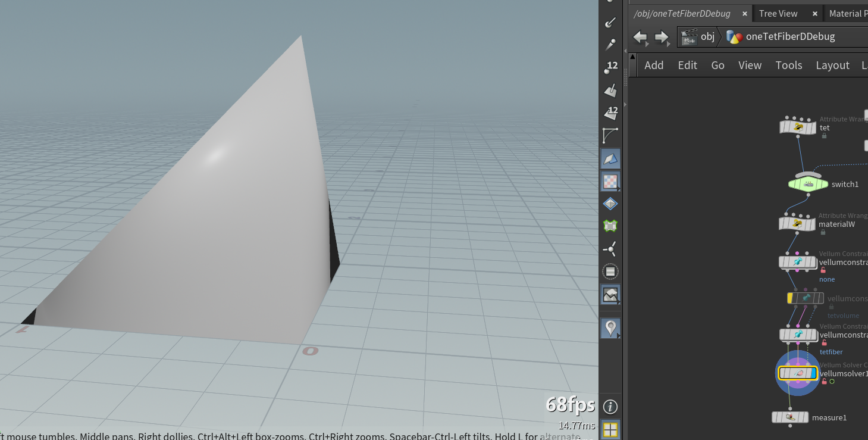Toggle display primitive hulls curve icon

click(610, 135)
